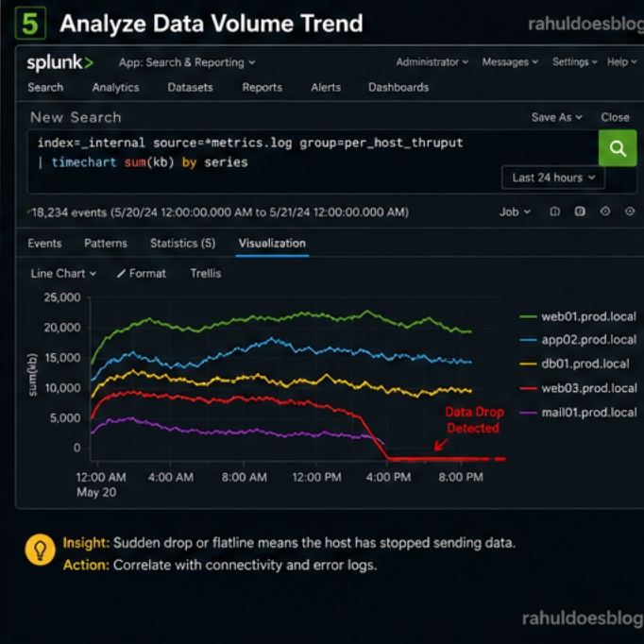644x644 pixels.
Task: Click the green web01.prod.local legend swatch
Action: click(x=528, y=316)
